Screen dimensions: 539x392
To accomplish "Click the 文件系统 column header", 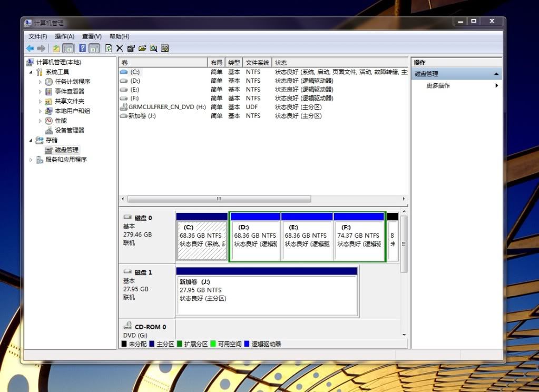I will 257,63.
